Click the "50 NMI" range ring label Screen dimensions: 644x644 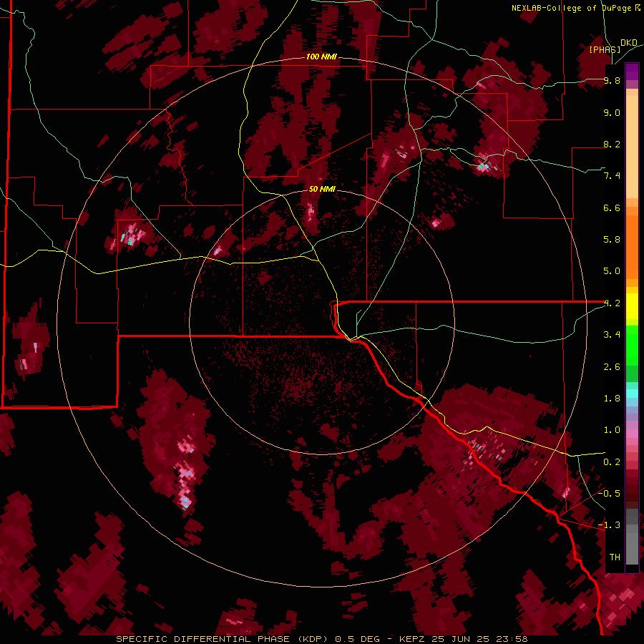coord(322,189)
